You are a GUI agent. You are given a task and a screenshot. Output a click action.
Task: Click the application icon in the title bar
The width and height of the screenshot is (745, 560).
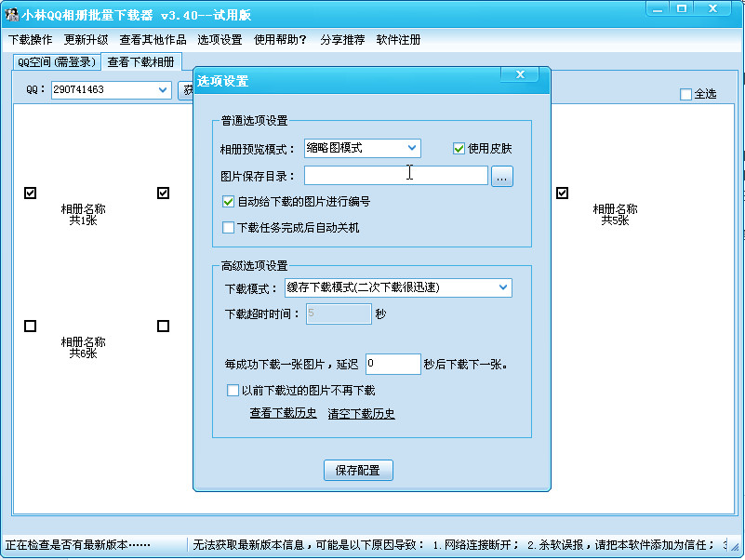pos(11,11)
